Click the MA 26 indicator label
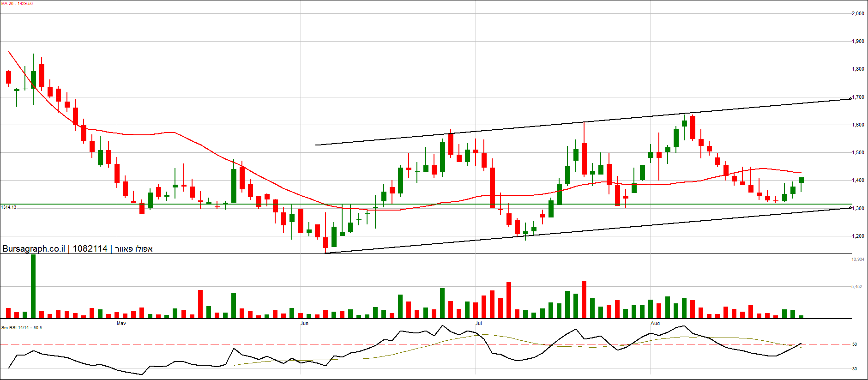This screenshot has height=380, width=868. click(17, 4)
